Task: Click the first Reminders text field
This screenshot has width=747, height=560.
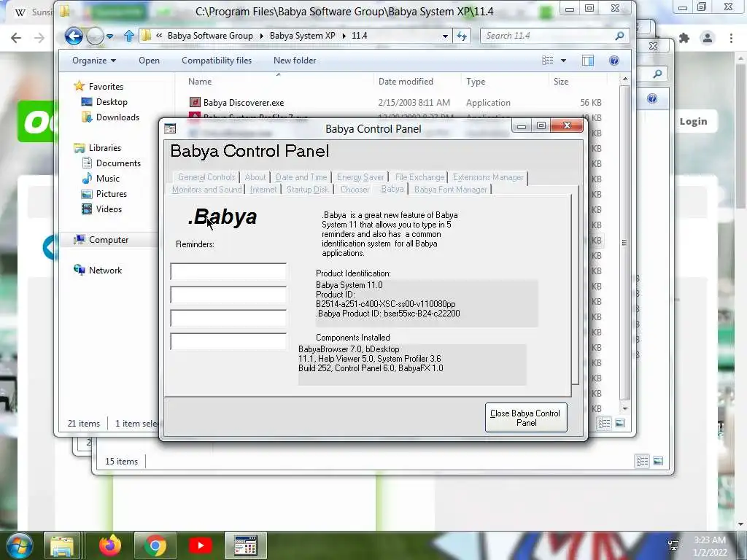Action: point(228,271)
